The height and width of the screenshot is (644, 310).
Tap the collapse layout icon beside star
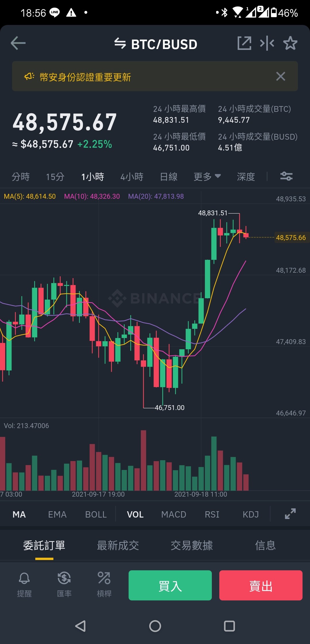267,43
